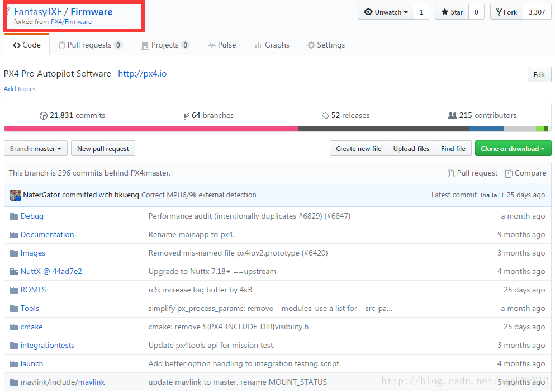This screenshot has width=555, height=392.
Task: Open the http://px4.io website link
Action: point(143,74)
